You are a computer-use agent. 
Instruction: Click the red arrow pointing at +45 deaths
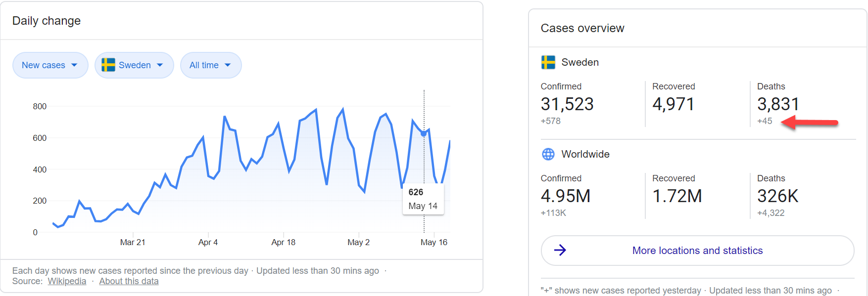pyautogui.click(x=810, y=122)
